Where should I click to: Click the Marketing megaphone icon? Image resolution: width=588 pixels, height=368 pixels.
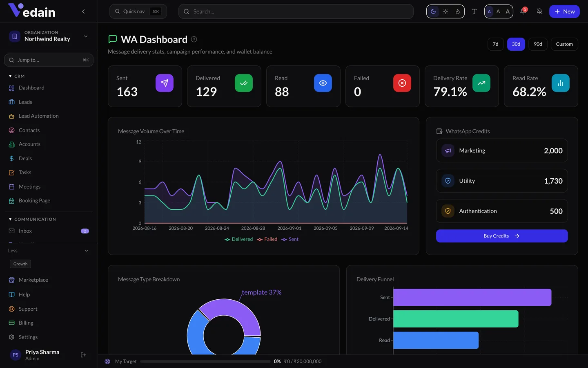click(448, 150)
